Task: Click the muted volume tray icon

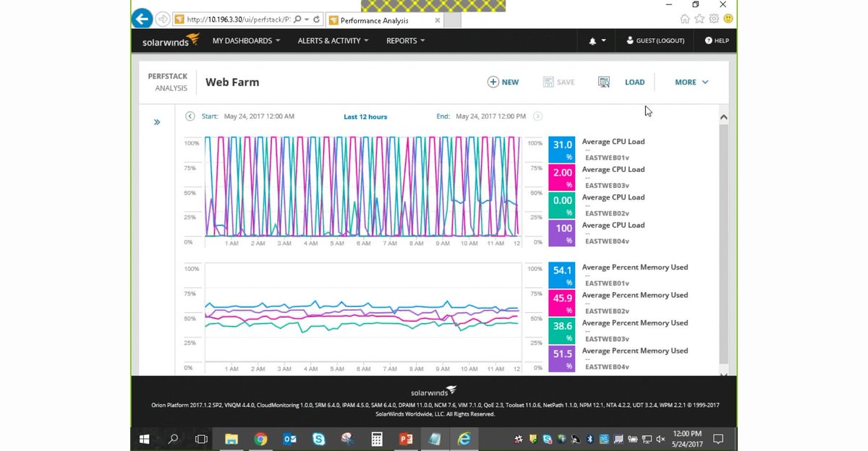Action: click(x=659, y=439)
